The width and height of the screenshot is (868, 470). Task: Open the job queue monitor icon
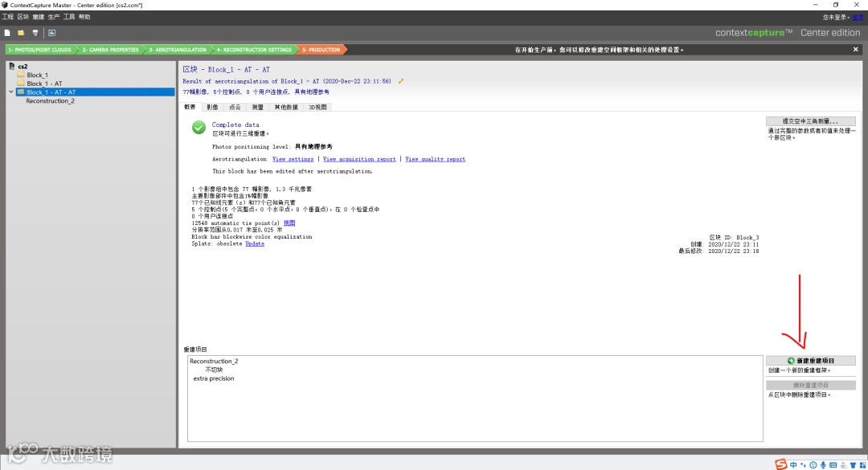point(51,33)
